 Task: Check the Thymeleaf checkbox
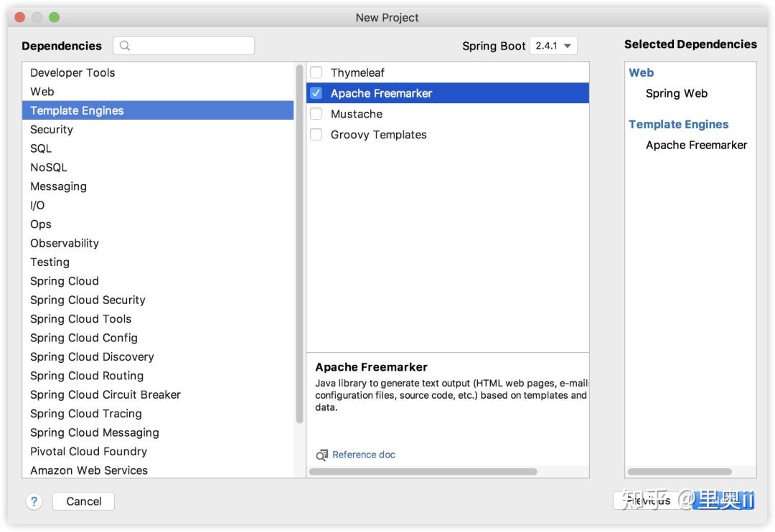point(316,72)
